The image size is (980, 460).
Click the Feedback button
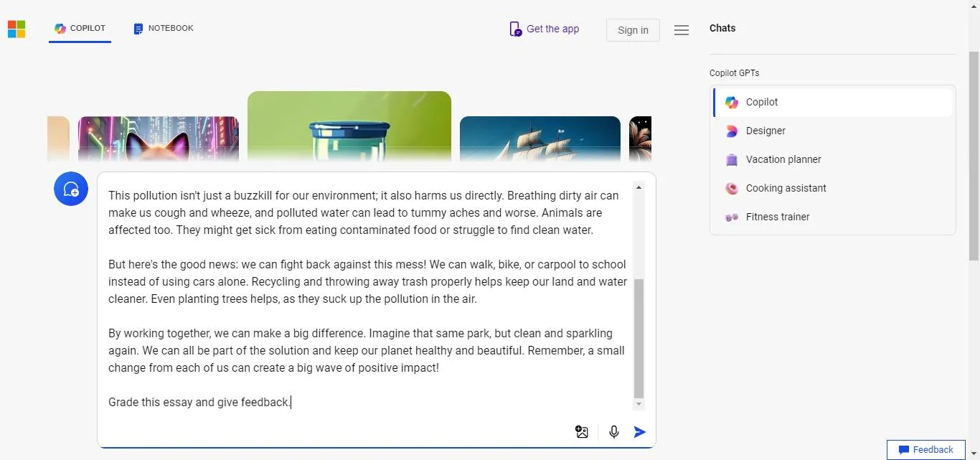pyautogui.click(x=926, y=449)
